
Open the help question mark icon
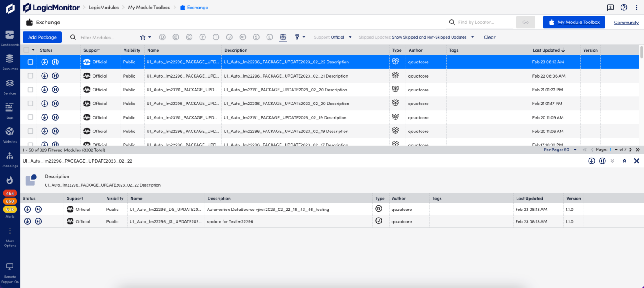(x=624, y=7)
